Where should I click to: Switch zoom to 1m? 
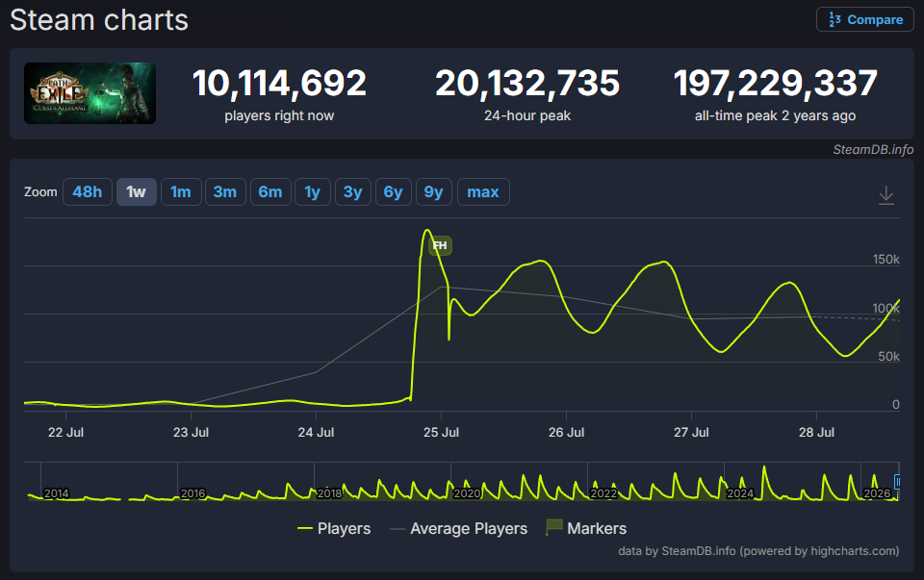(181, 192)
